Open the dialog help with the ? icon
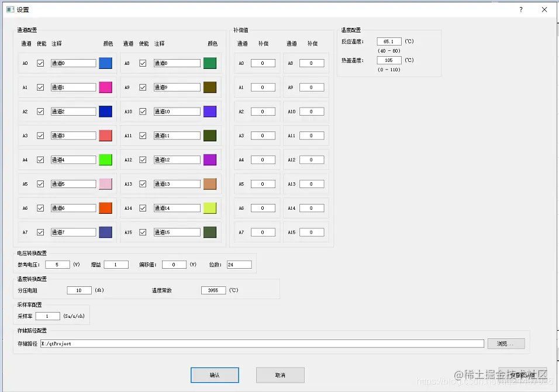This screenshot has width=559, height=392. (x=520, y=9)
